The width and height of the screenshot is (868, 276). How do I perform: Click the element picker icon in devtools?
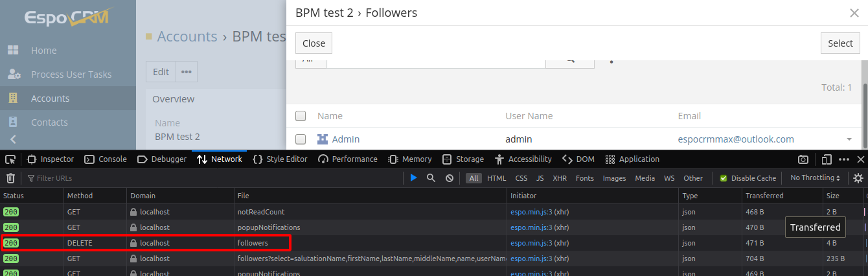pyautogui.click(x=10, y=159)
